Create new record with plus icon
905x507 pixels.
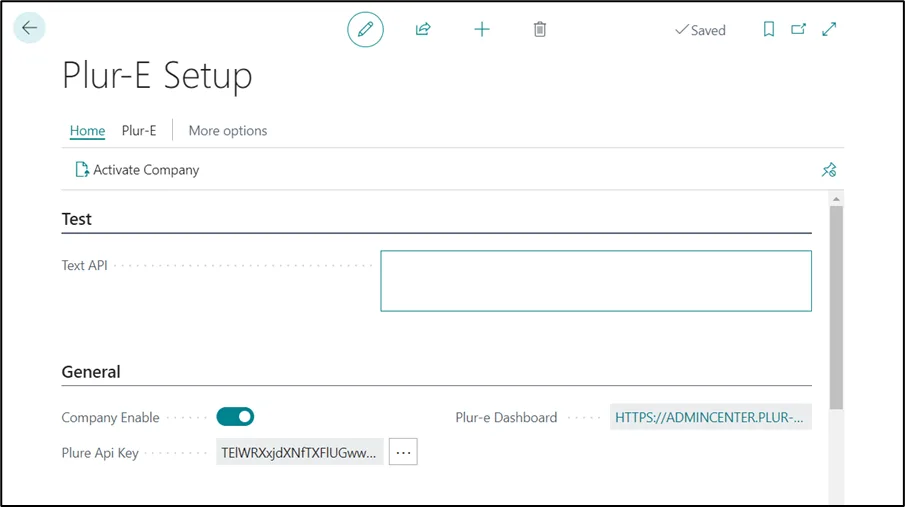click(482, 29)
